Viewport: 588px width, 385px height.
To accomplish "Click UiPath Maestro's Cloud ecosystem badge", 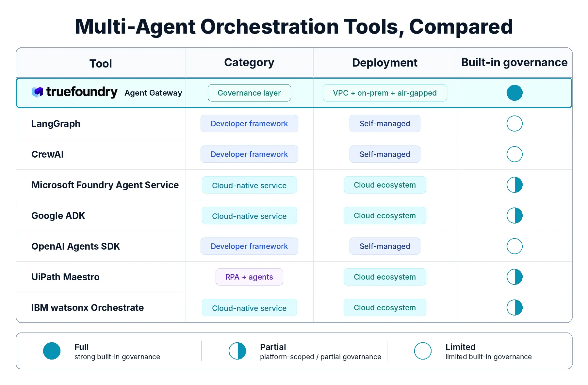I will tap(385, 277).
